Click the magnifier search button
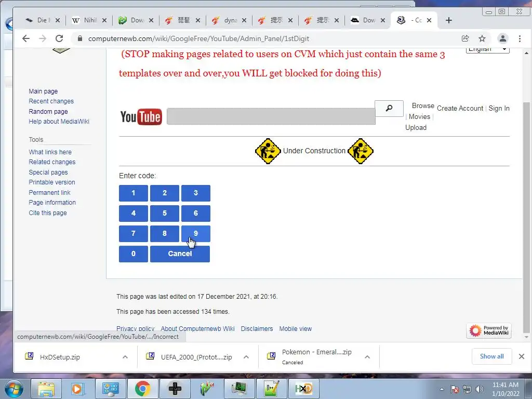This screenshot has height=399, width=532. click(389, 108)
